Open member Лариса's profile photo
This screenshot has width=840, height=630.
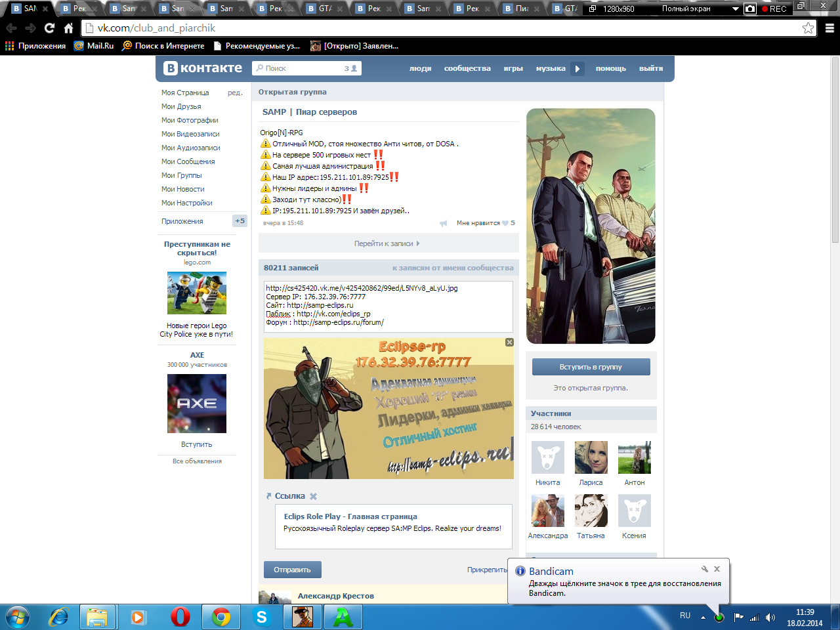591,457
